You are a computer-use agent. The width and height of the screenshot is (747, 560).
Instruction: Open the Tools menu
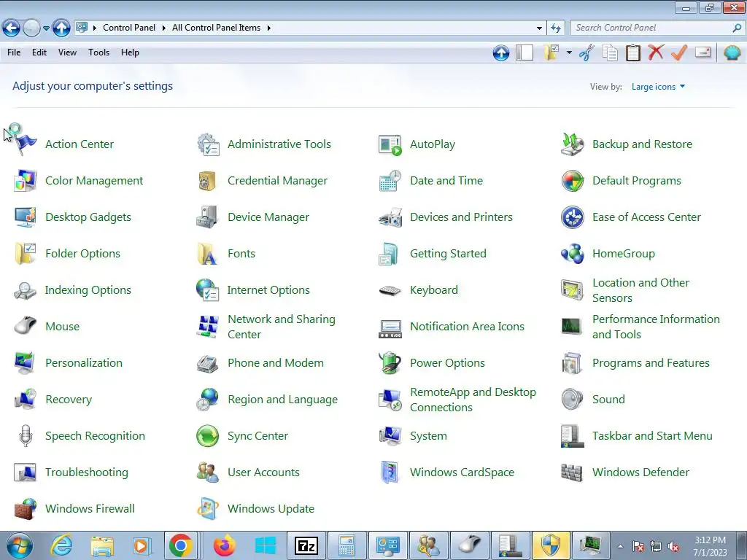coord(98,52)
